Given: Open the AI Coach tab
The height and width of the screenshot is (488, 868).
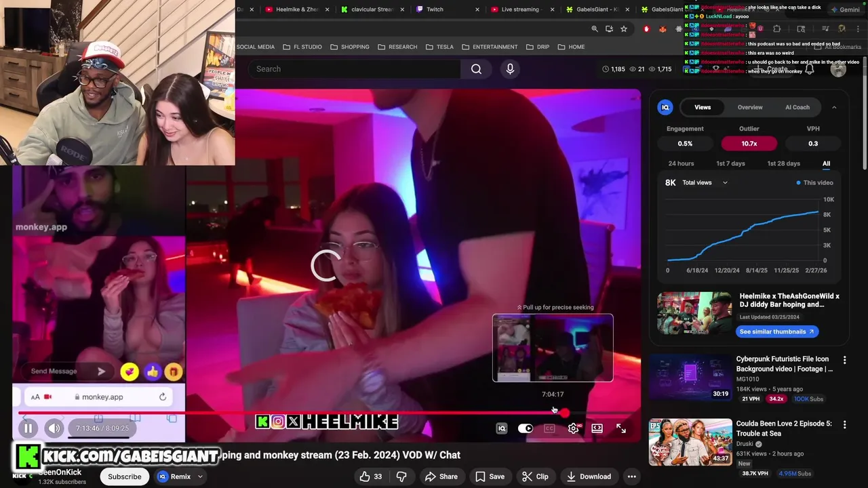Looking at the screenshot, I should 797,107.
